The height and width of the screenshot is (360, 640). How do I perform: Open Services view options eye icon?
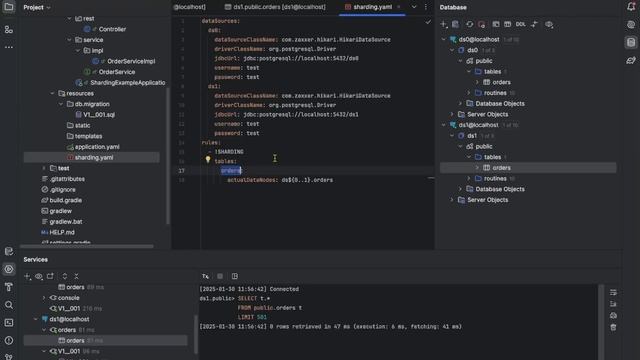[39, 276]
